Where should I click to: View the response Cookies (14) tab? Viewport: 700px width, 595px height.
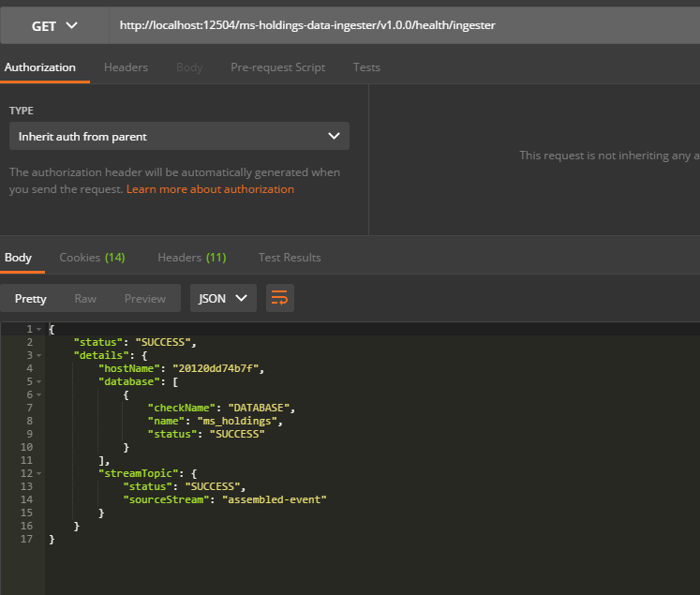coord(92,258)
